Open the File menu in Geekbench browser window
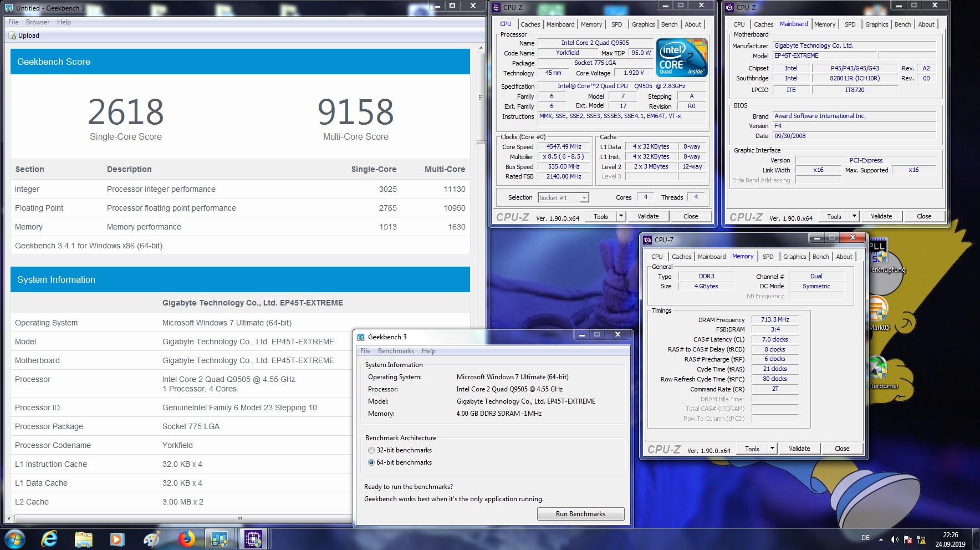This screenshot has height=550, width=980. coord(13,22)
